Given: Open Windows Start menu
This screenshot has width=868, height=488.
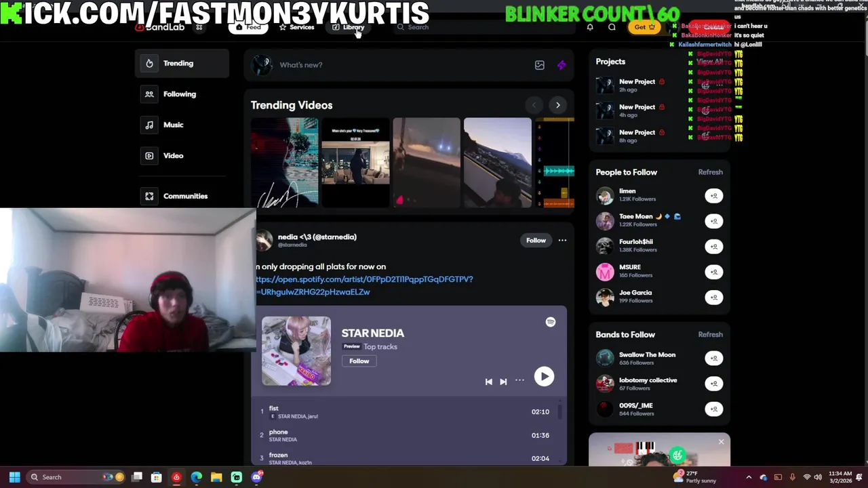Looking at the screenshot, I should [x=14, y=477].
